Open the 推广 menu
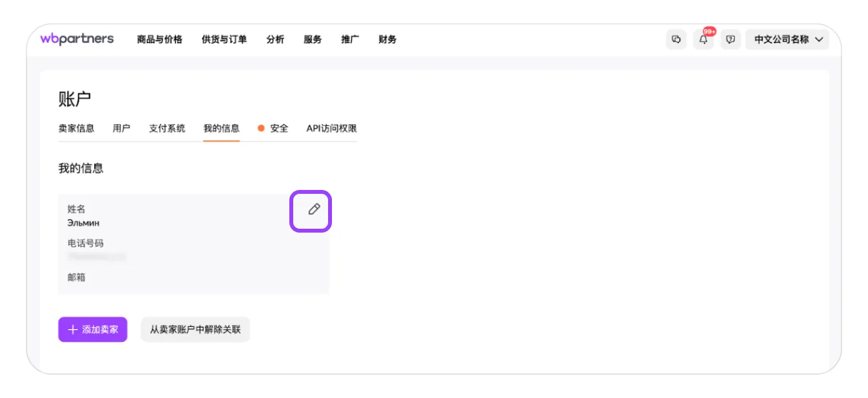Screen dimensions: 868x398 point(350,39)
